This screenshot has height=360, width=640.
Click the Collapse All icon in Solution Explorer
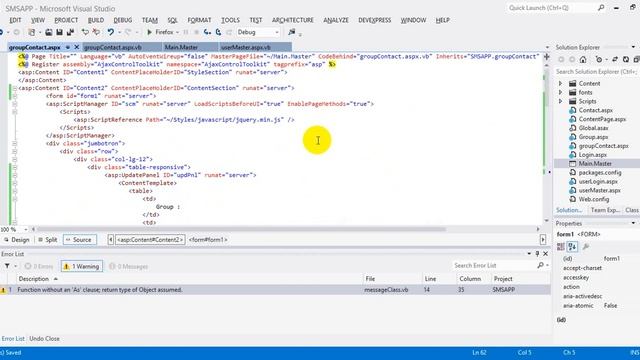(636, 60)
